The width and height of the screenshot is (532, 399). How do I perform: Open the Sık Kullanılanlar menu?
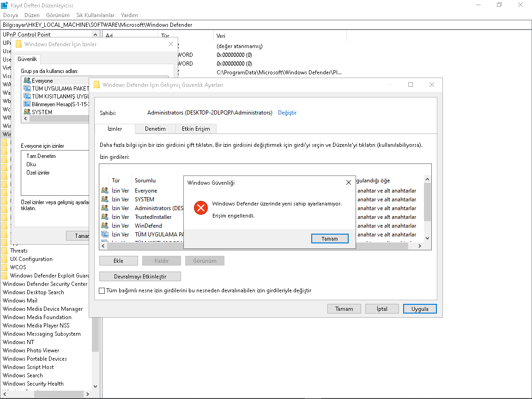[95, 15]
